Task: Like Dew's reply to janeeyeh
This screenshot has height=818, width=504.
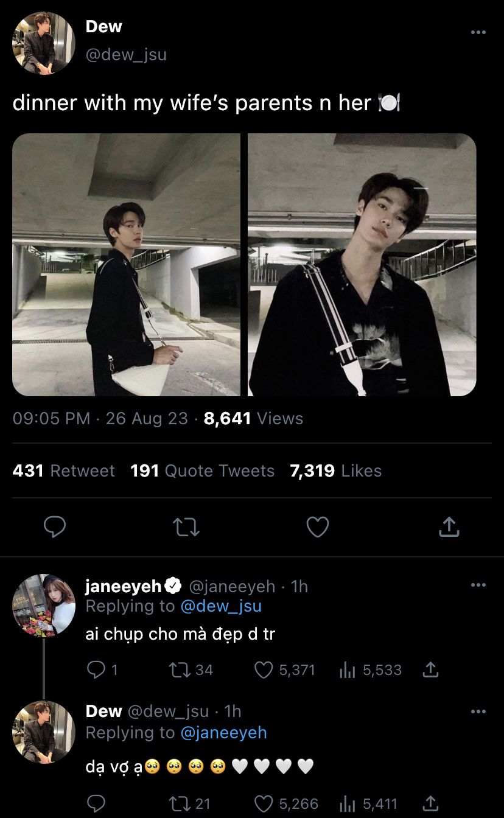Action: click(x=264, y=804)
